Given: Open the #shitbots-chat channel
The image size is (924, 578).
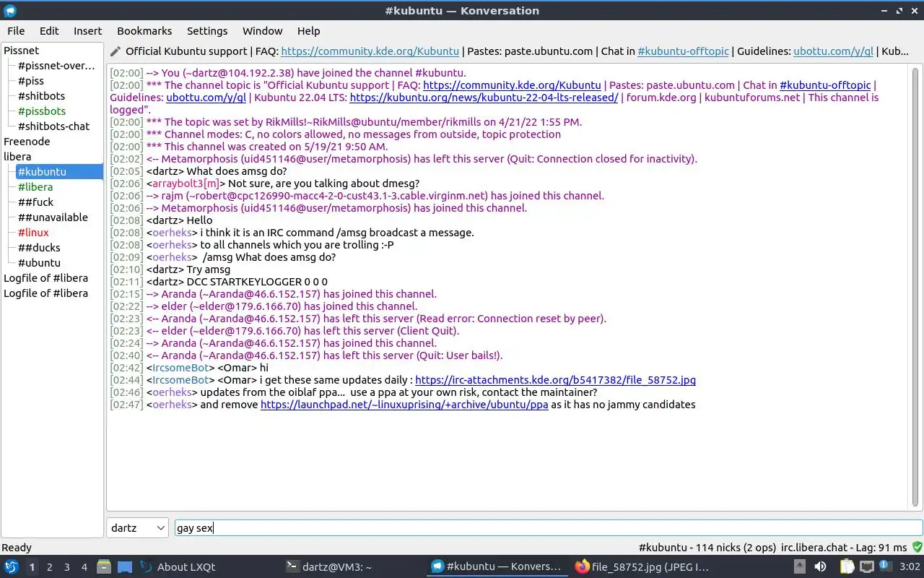Looking at the screenshot, I should pos(53,126).
